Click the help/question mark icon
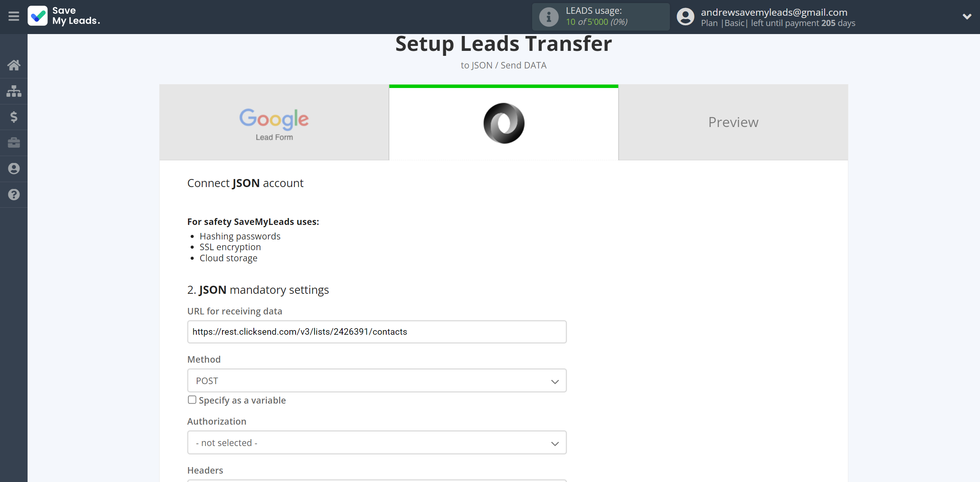This screenshot has width=980, height=482. [14, 194]
